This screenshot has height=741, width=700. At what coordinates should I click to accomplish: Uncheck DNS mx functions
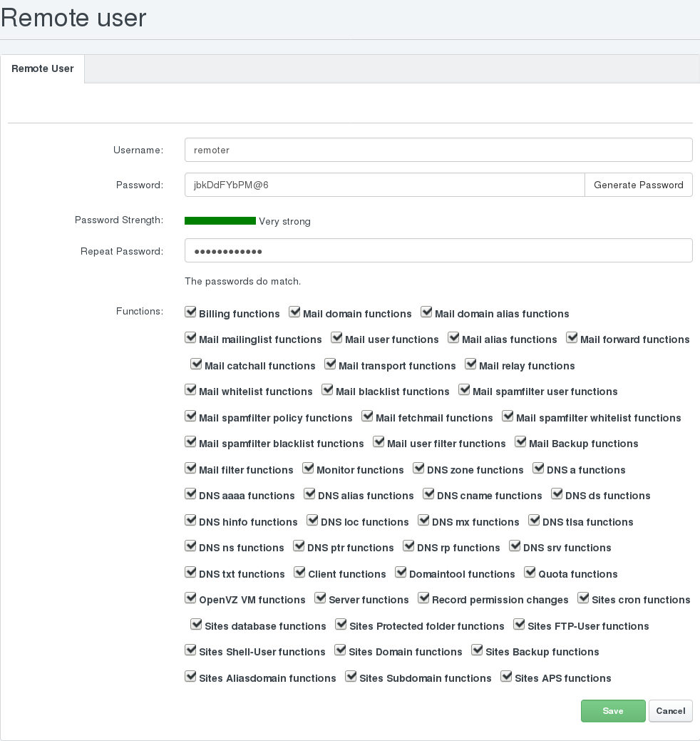[x=423, y=520]
